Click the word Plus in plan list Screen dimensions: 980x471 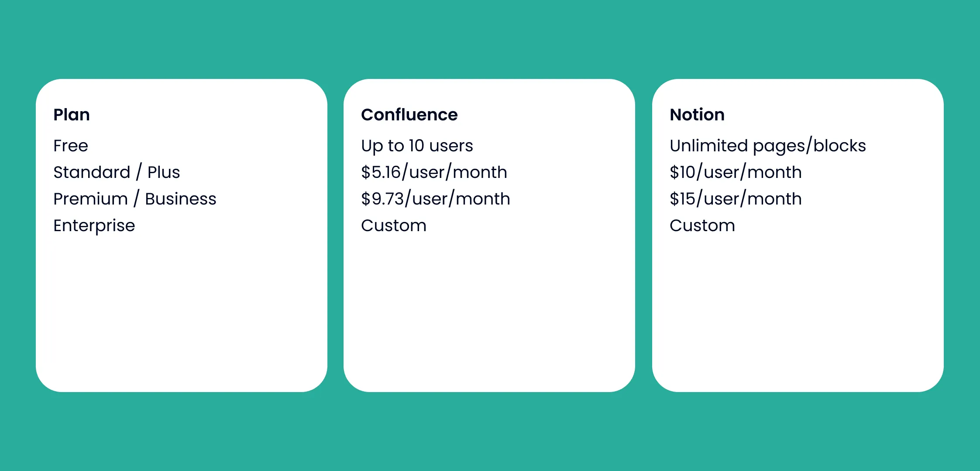pyautogui.click(x=164, y=172)
